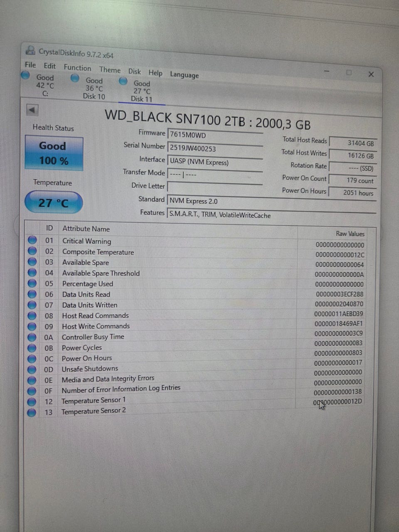Screen dimensions: 399x532
Task: Open the Help menu
Action: [x=155, y=73]
